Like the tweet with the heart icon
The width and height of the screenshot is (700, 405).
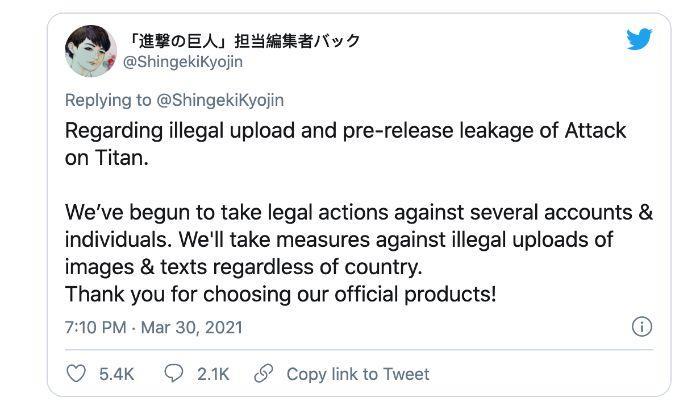point(77,373)
